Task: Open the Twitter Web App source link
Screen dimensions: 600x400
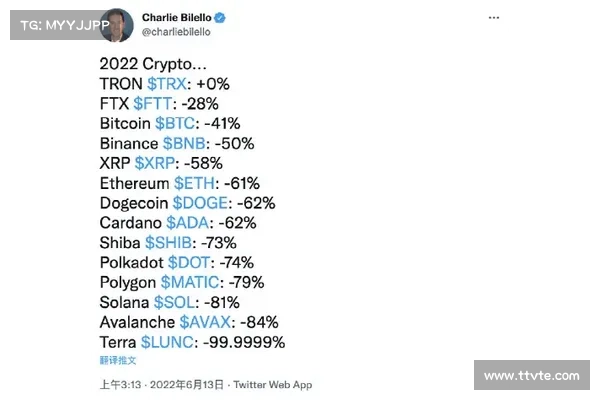Action: click(x=273, y=385)
